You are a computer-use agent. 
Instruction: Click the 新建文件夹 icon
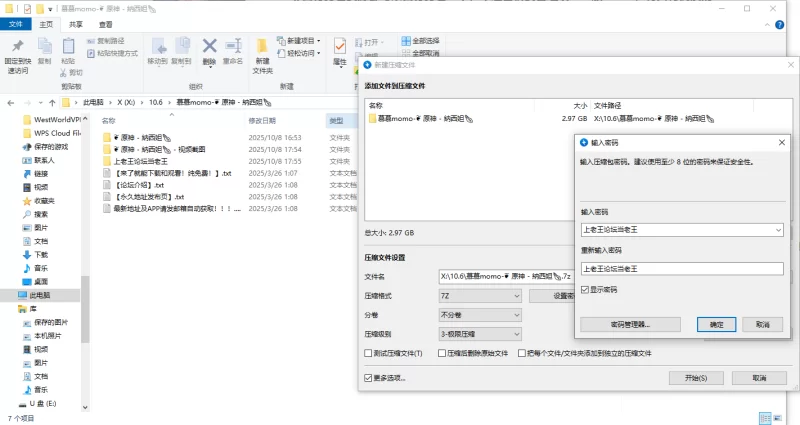click(x=262, y=47)
